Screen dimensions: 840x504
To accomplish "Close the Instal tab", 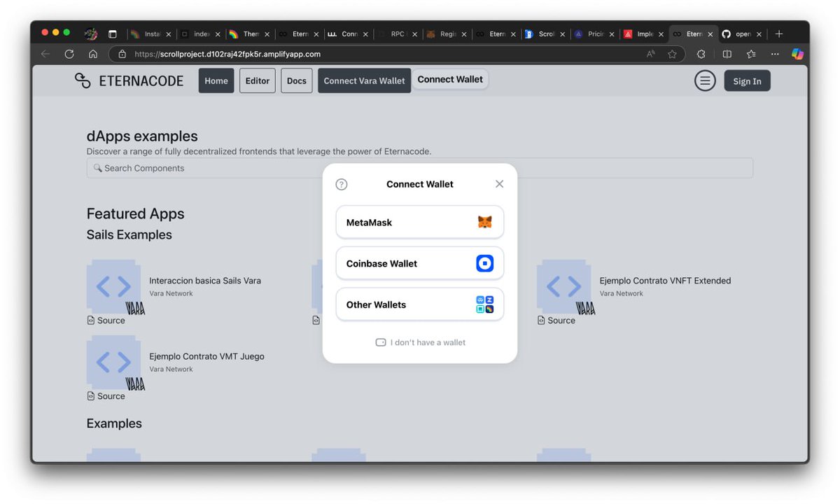I will click(x=169, y=34).
